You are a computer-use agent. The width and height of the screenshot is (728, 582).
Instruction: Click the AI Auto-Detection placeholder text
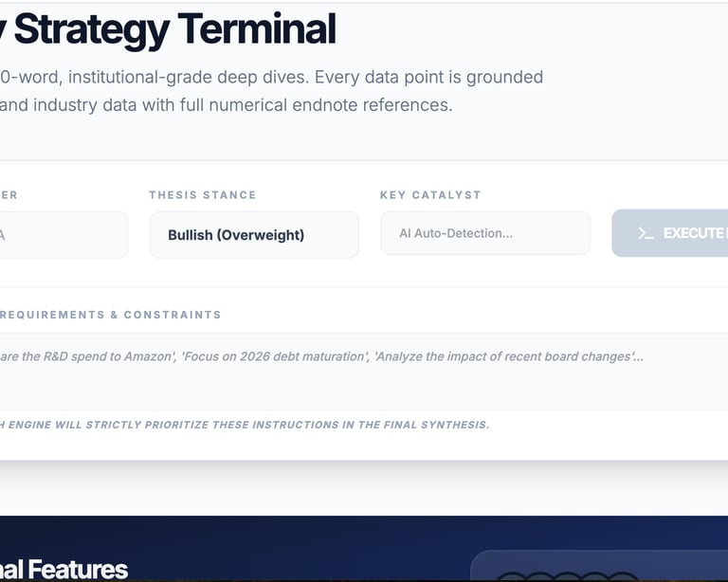pyautogui.click(x=456, y=233)
